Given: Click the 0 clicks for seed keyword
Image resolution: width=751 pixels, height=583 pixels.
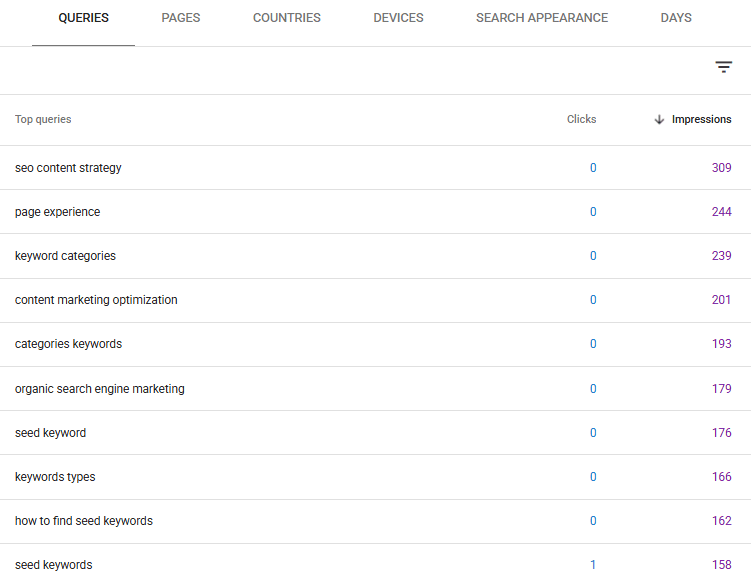Looking at the screenshot, I should click(x=593, y=433).
